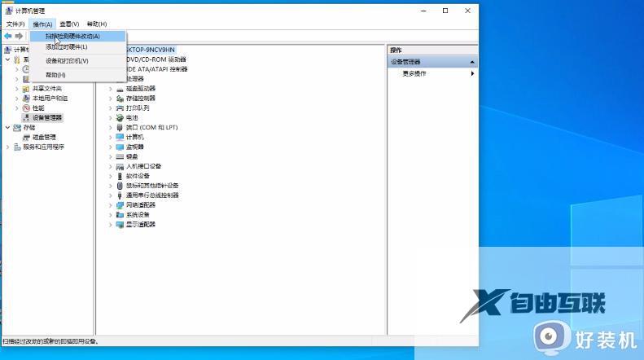Image resolution: width=644 pixels, height=360 pixels.
Task: Click the 计算机 device category icon
Action: [x=120, y=137]
